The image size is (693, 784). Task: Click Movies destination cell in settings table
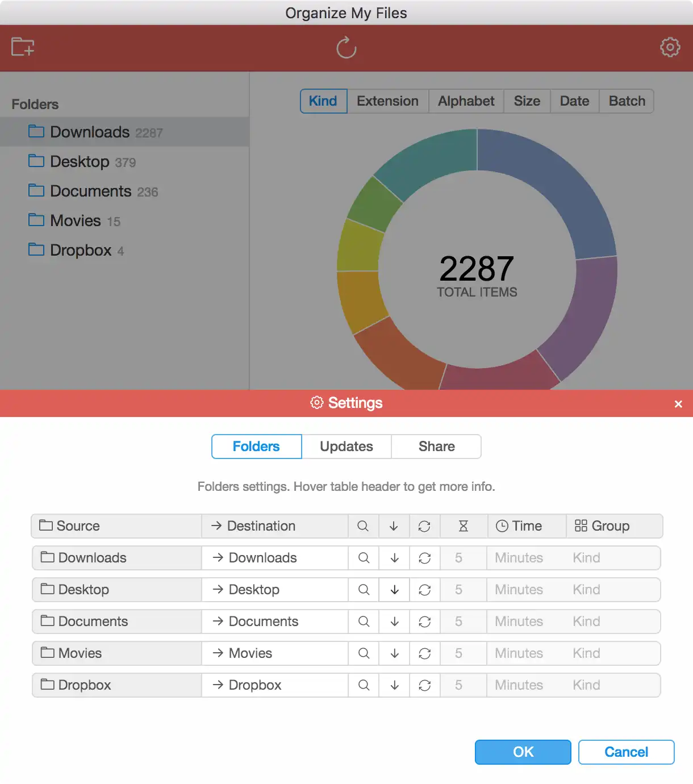coord(275,653)
